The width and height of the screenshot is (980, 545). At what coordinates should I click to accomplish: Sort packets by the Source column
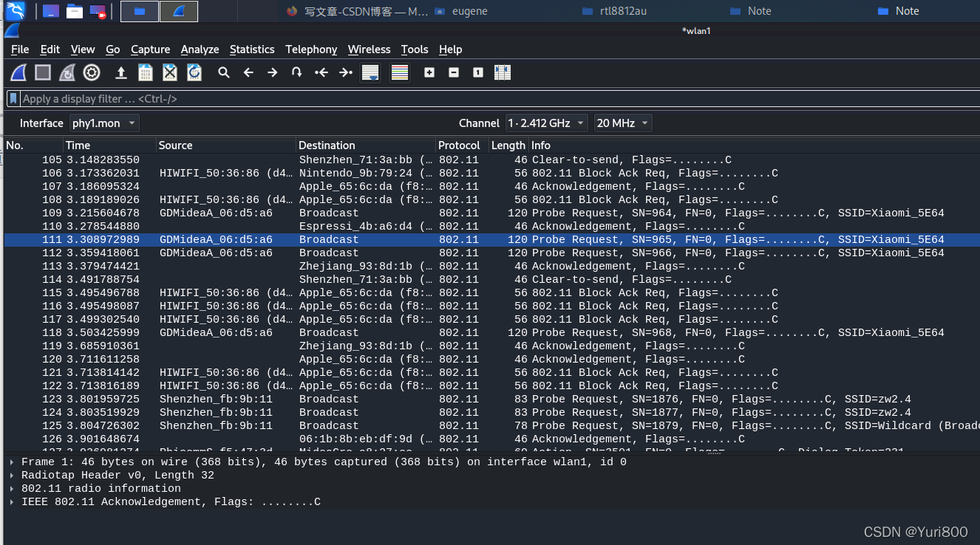[x=226, y=145]
